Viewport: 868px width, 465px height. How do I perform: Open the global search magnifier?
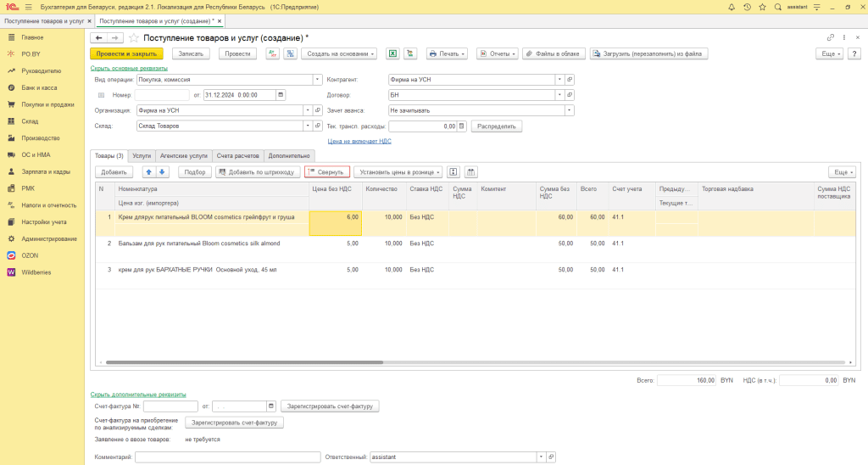[778, 7]
